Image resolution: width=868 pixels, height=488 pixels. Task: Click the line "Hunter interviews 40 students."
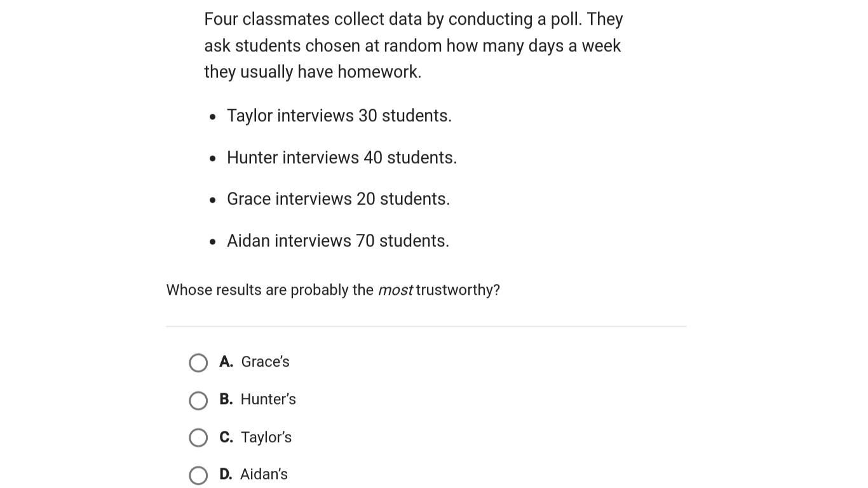coord(342,158)
